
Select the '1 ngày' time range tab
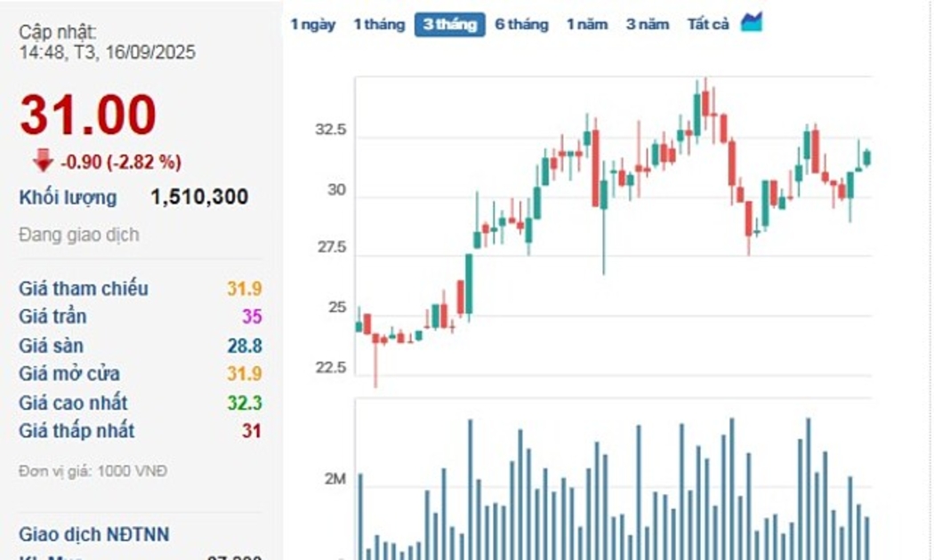tap(313, 25)
